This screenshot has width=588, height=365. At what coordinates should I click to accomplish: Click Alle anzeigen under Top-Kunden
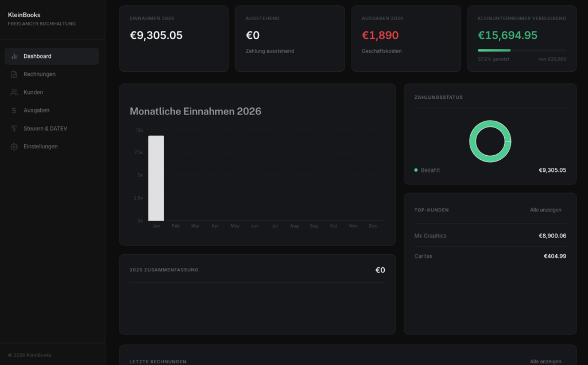pos(546,210)
